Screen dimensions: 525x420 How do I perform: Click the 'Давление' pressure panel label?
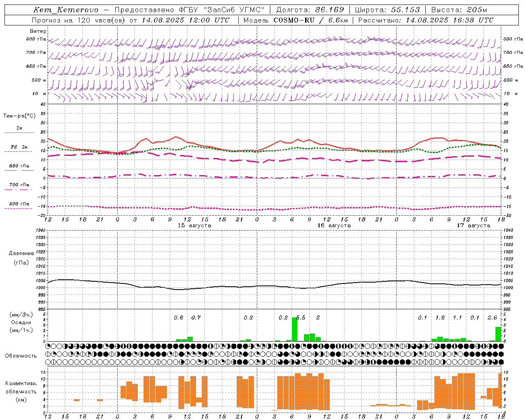pyautogui.click(x=21, y=253)
